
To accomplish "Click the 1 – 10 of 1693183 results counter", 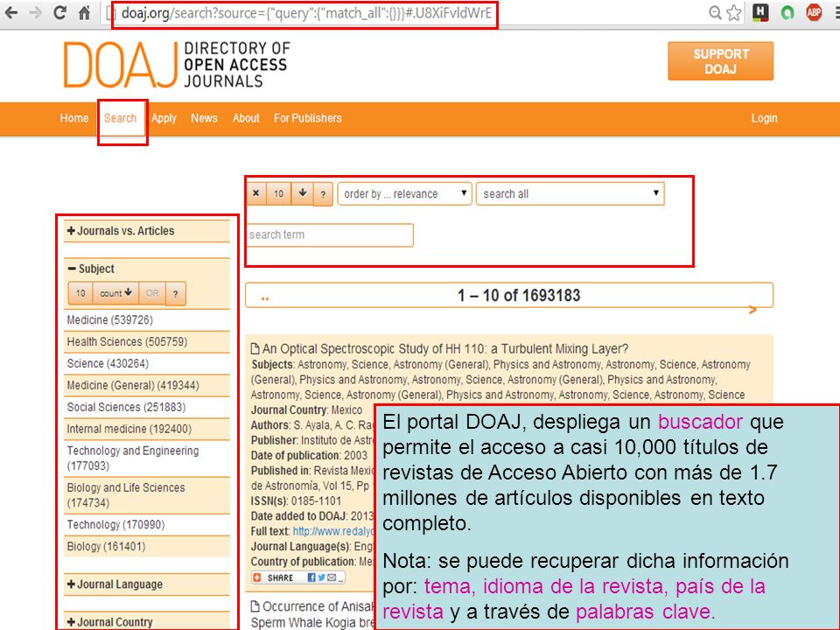I will point(519,296).
